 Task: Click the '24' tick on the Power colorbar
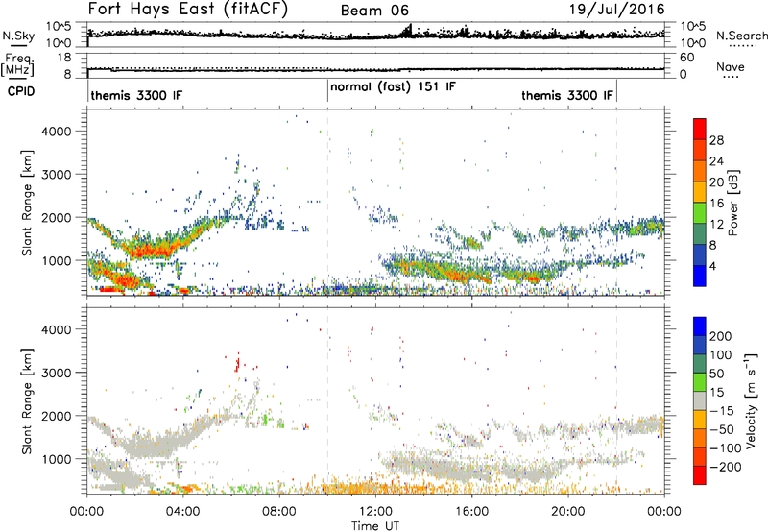pyautogui.click(x=716, y=161)
